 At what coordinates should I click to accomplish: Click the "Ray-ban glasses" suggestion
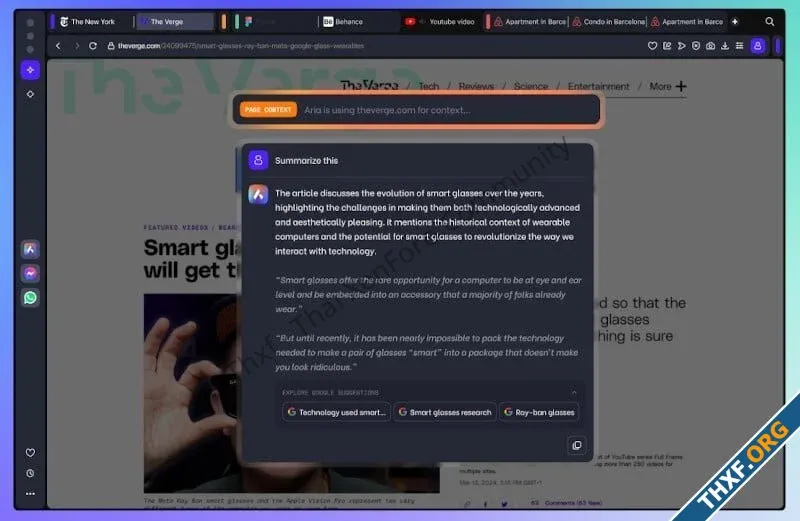coord(539,412)
